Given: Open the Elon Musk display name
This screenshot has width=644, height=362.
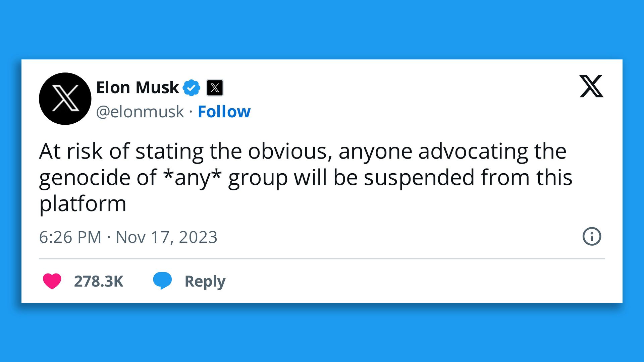Looking at the screenshot, I should [137, 87].
